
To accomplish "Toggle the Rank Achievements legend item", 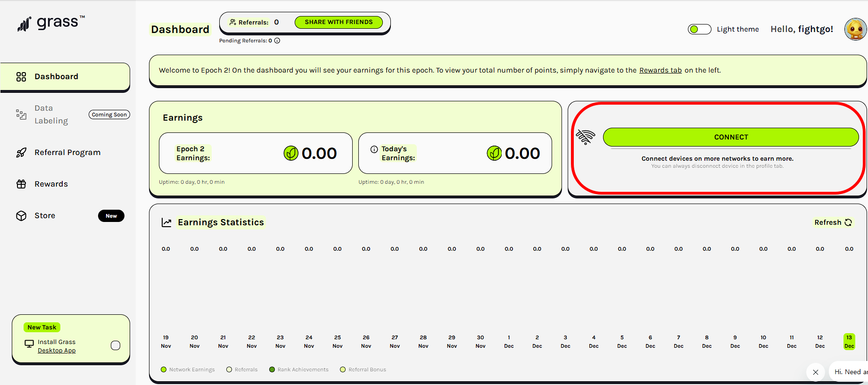I will [299, 369].
